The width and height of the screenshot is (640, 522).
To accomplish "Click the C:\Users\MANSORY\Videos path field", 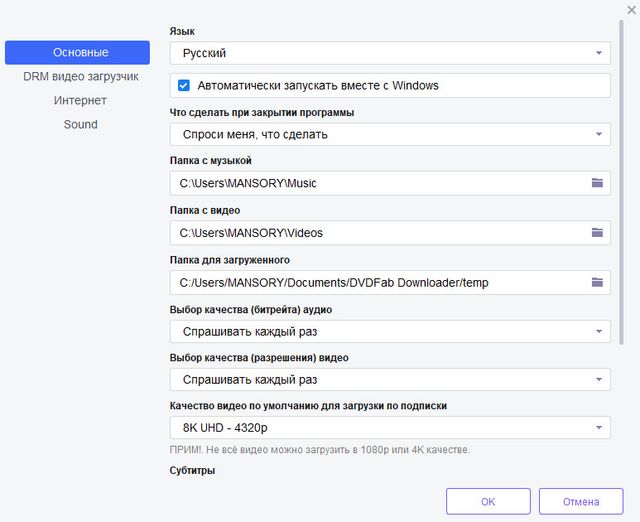I will coord(375,233).
